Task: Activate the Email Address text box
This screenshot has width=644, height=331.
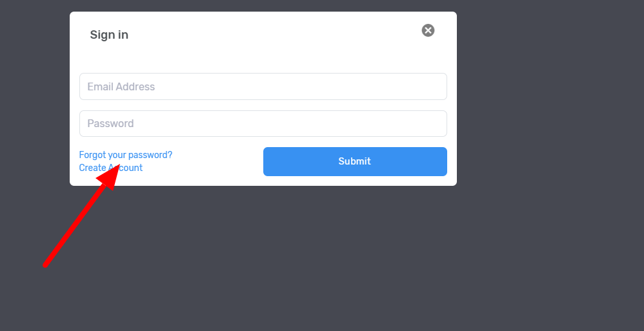Action: (263, 86)
